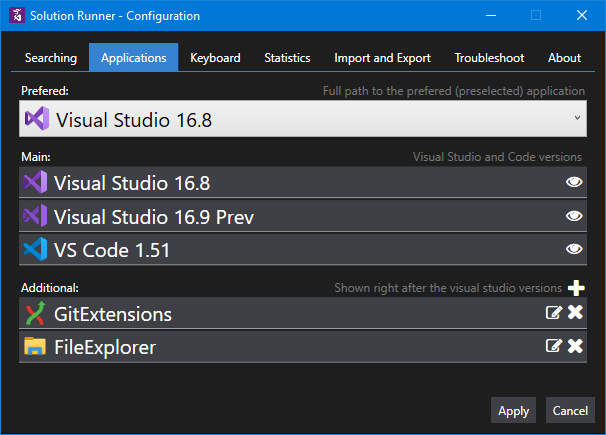Click the Cancel button

click(570, 410)
